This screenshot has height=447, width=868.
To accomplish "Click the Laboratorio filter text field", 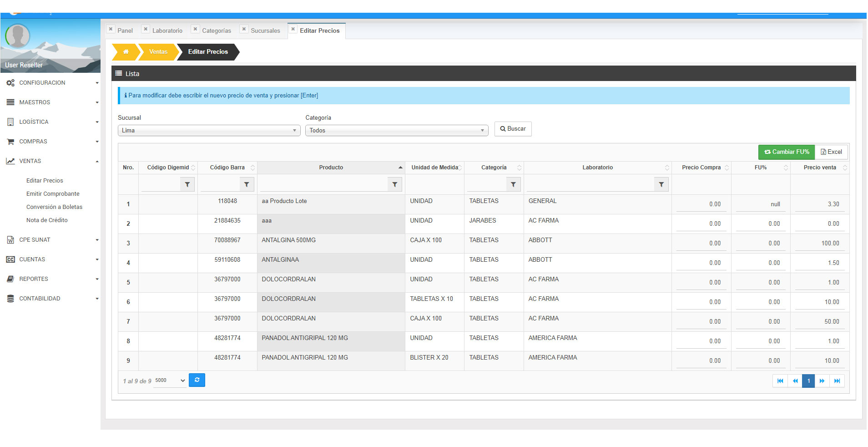I will coord(590,184).
